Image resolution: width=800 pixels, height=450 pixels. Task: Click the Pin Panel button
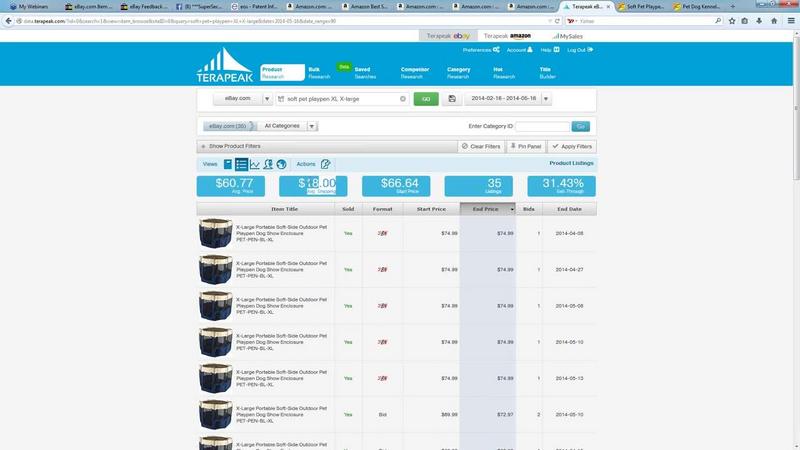tap(526, 146)
